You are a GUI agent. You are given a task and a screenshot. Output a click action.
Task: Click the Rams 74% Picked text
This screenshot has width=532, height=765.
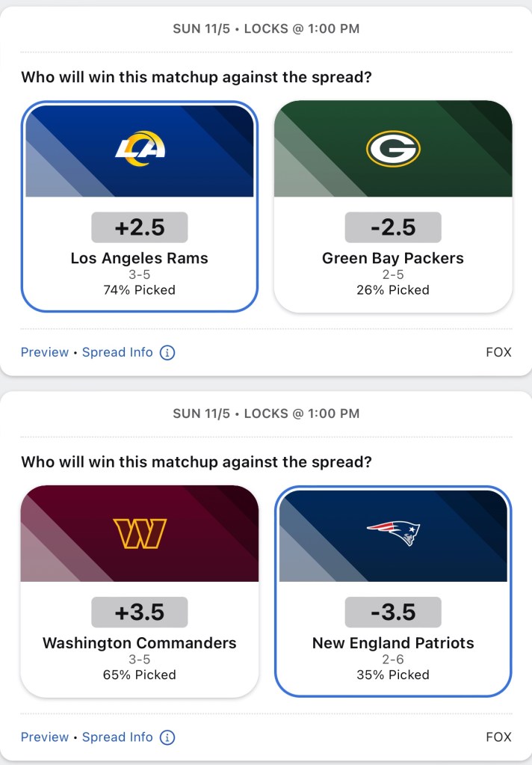(x=140, y=290)
